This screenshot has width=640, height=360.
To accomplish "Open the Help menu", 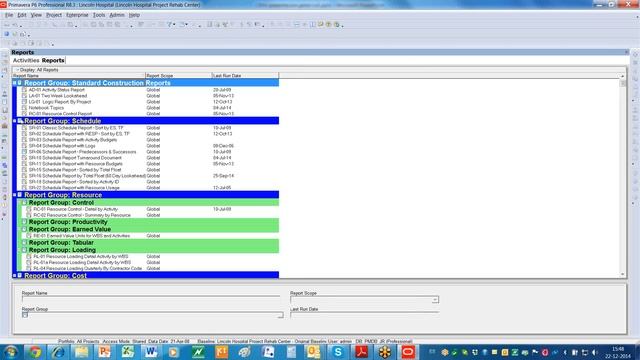I will click(134, 15).
